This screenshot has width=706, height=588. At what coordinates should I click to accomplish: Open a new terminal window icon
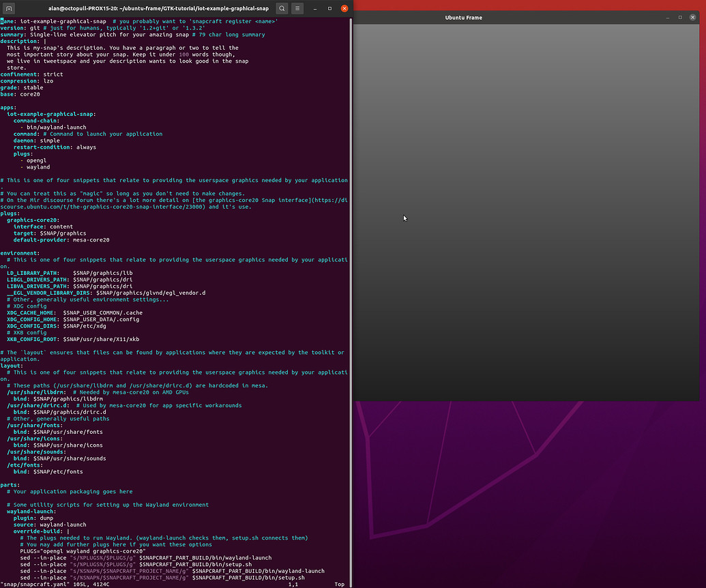pos(8,8)
